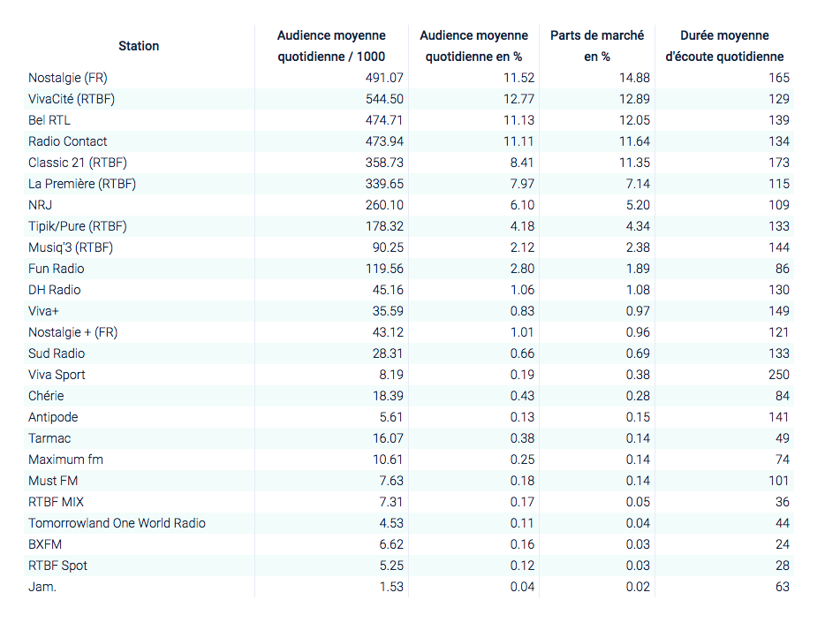Click Fun Radio's market share value 1.89
The height and width of the screenshot is (623, 840).
(635, 269)
